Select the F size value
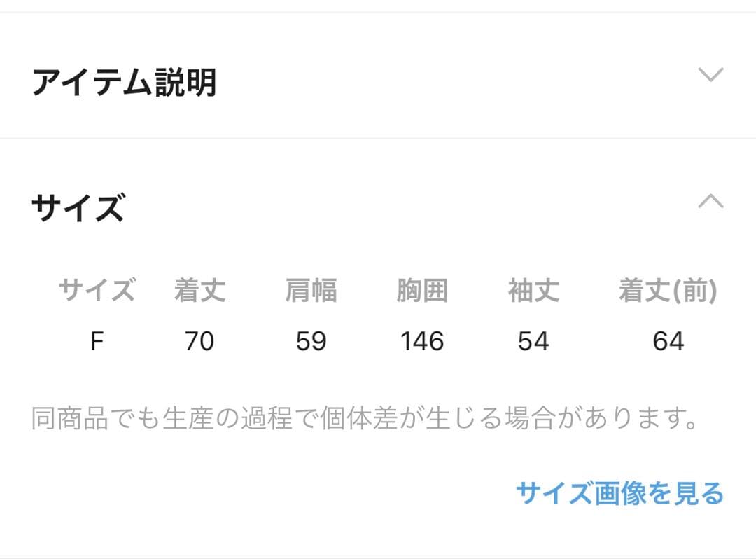Viewport: 756px width, 559px height. [97, 341]
